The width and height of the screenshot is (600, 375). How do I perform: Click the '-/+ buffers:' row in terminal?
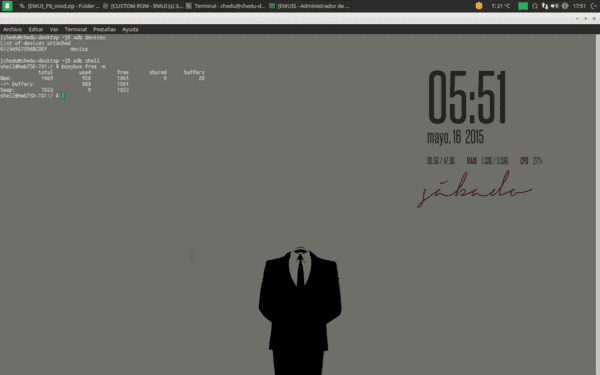(x=64, y=84)
